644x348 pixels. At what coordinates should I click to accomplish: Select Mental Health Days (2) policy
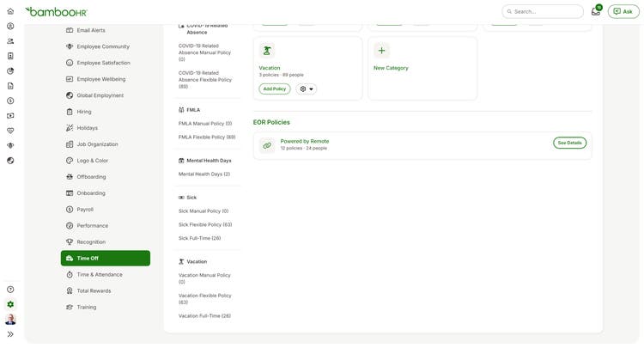[x=204, y=174]
